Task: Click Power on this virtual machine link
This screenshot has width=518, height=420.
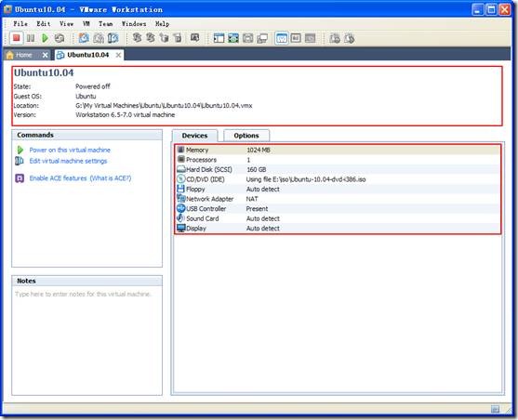Action: point(70,150)
